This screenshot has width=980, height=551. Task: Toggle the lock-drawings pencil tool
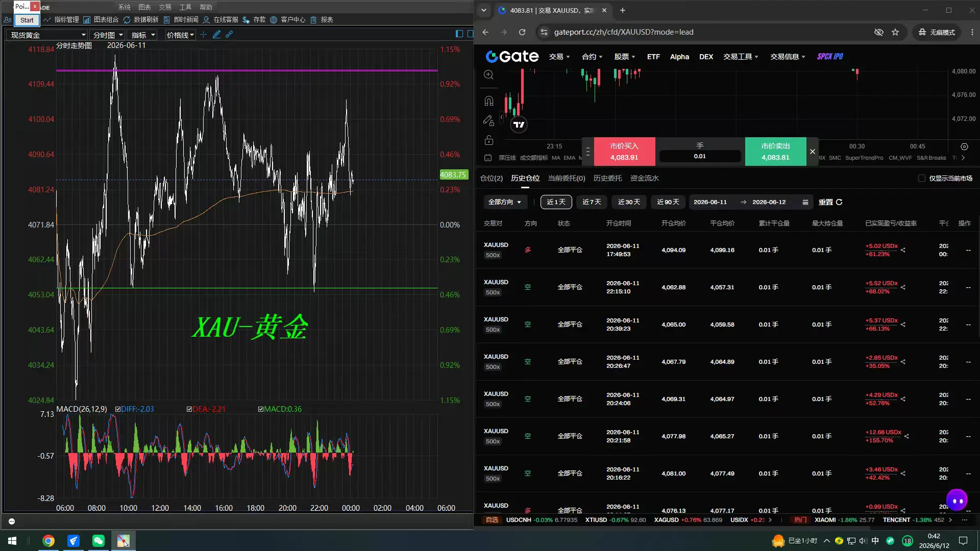coord(488,120)
